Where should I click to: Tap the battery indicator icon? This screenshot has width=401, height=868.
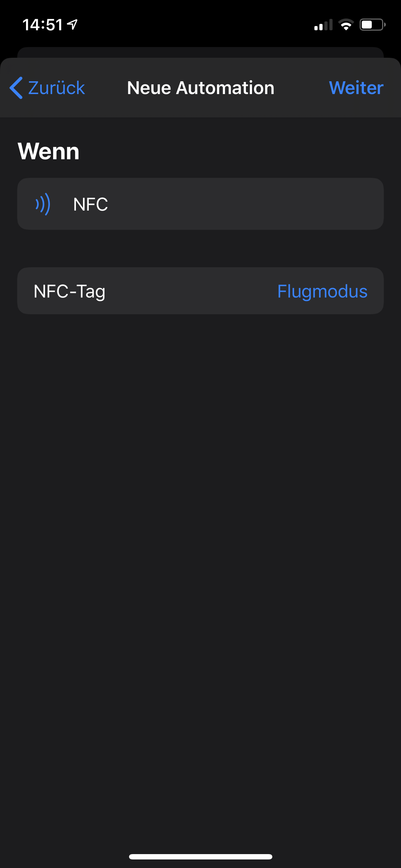pos(372,25)
